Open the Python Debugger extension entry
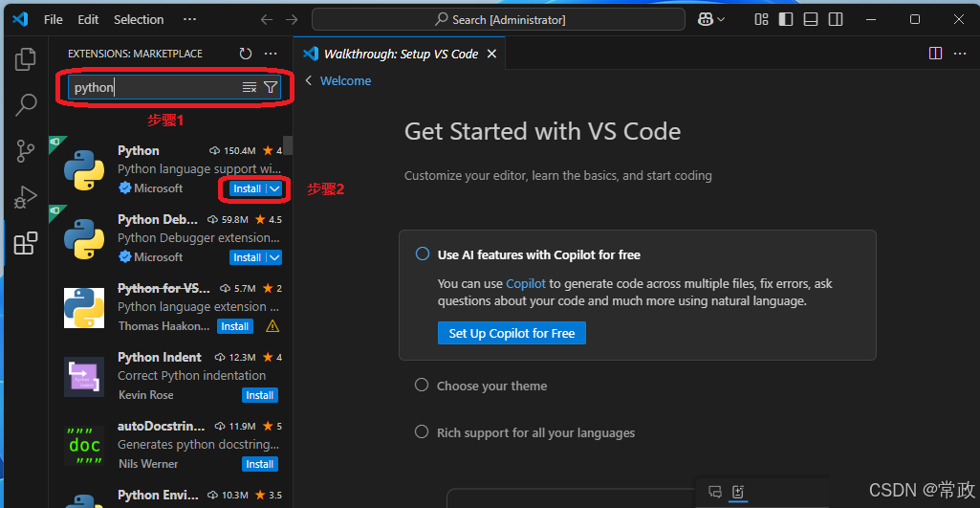Viewport: 980px width, 508px height. tap(170, 239)
